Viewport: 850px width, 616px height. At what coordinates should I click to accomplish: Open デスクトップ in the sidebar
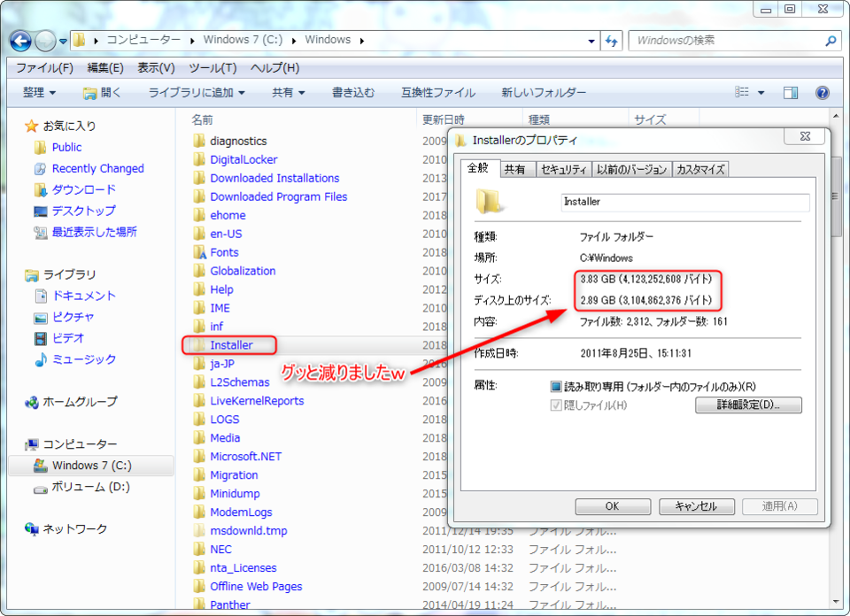click(x=83, y=211)
